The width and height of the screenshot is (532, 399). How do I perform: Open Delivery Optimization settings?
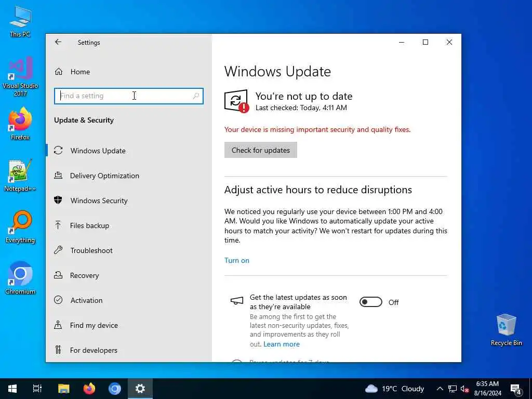[129, 176]
